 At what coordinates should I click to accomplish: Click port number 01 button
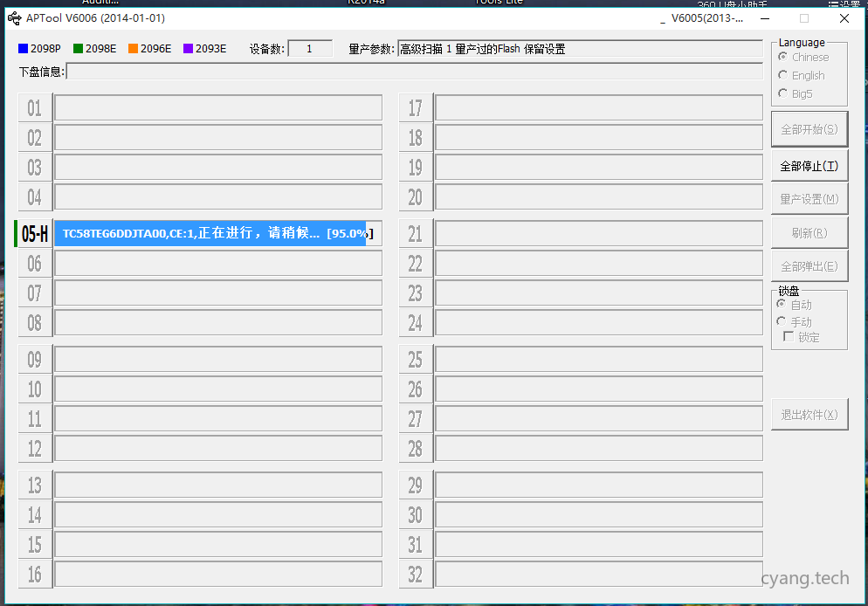[34, 108]
